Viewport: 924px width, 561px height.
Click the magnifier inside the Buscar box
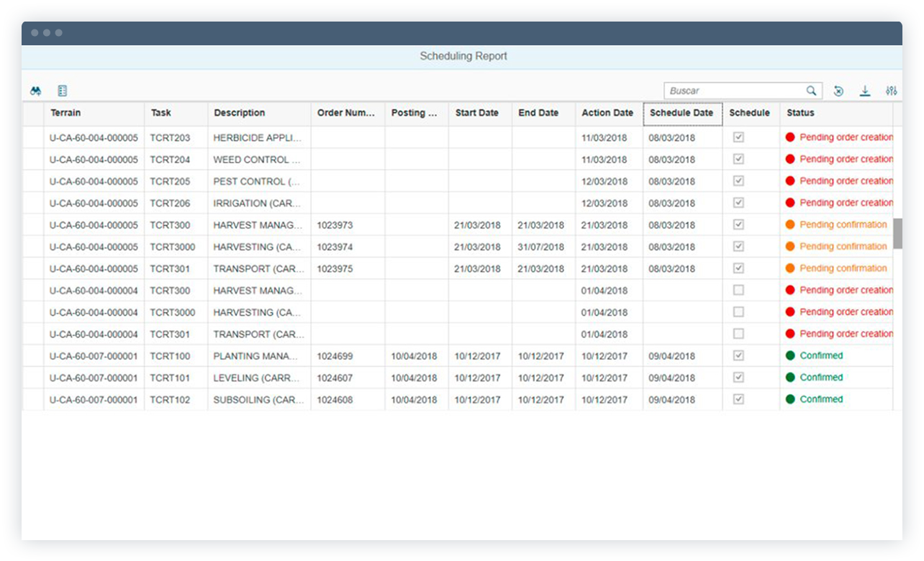click(812, 90)
